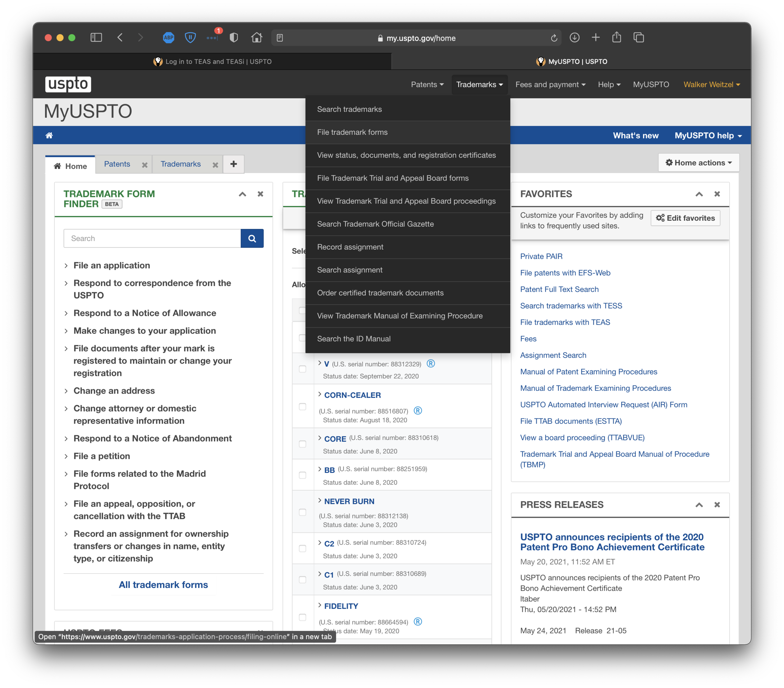Toggle the Safari sidebar icon
Screen dimensions: 784x688
96,38
